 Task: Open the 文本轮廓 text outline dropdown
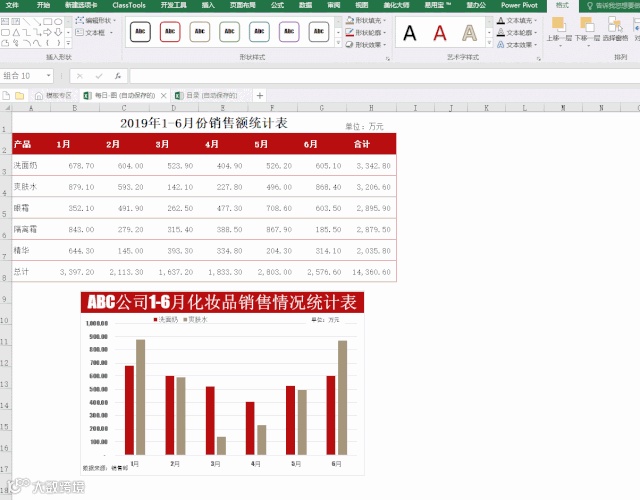tap(517, 32)
